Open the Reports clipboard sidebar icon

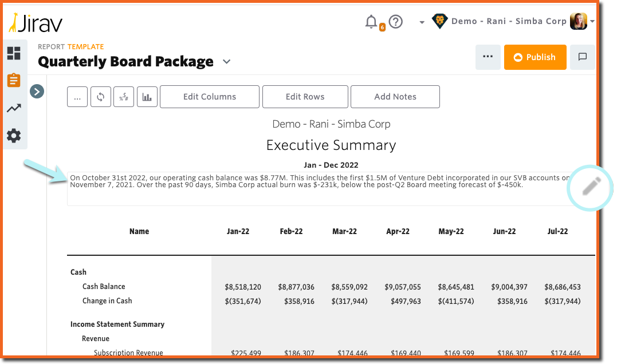click(14, 80)
